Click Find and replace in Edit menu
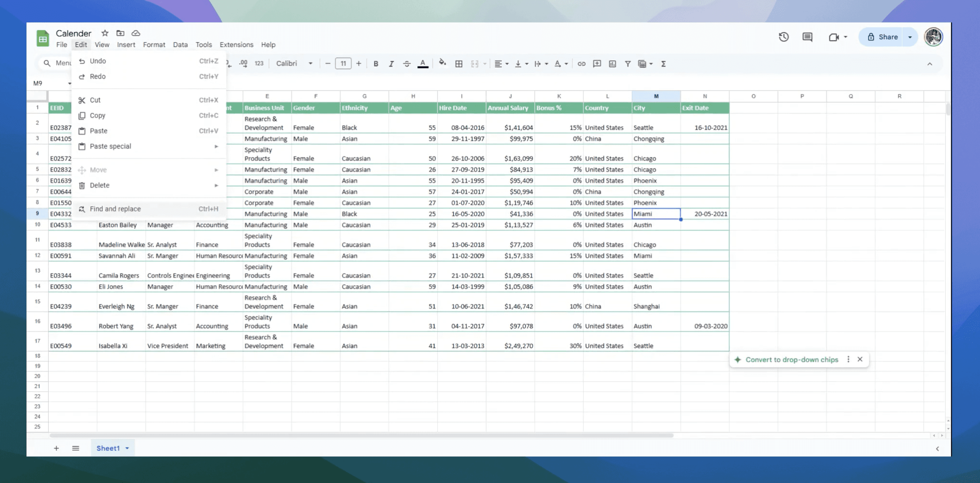 click(115, 209)
